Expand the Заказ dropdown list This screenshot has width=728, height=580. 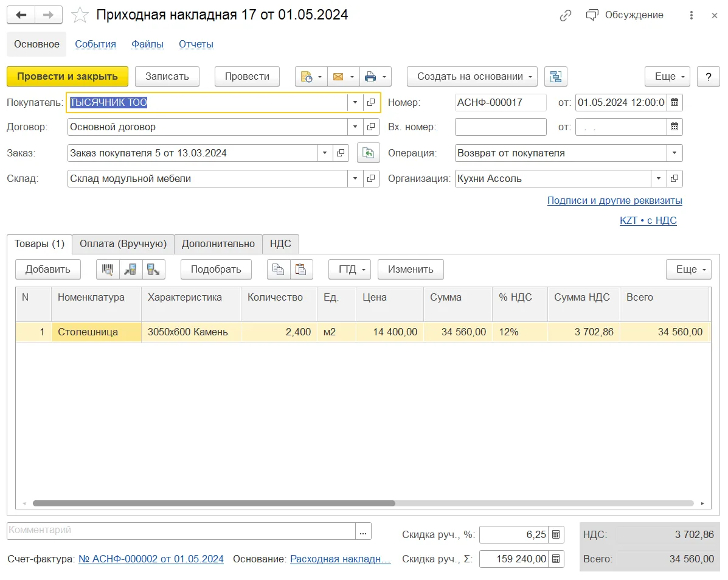pyautogui.click(x=325, y=153)
